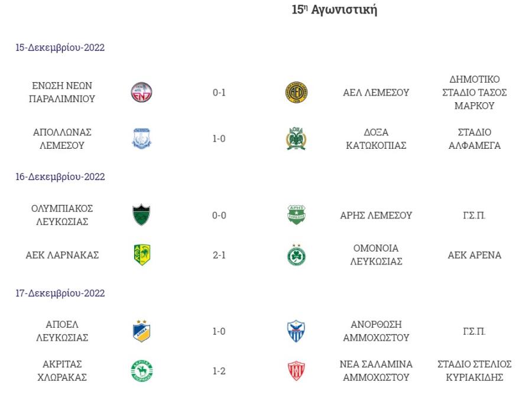Select the Ομόνοια Λευκωσίας clover logo
The height and width of the screenshot is (395, 532).
click(x=296, y=254)
